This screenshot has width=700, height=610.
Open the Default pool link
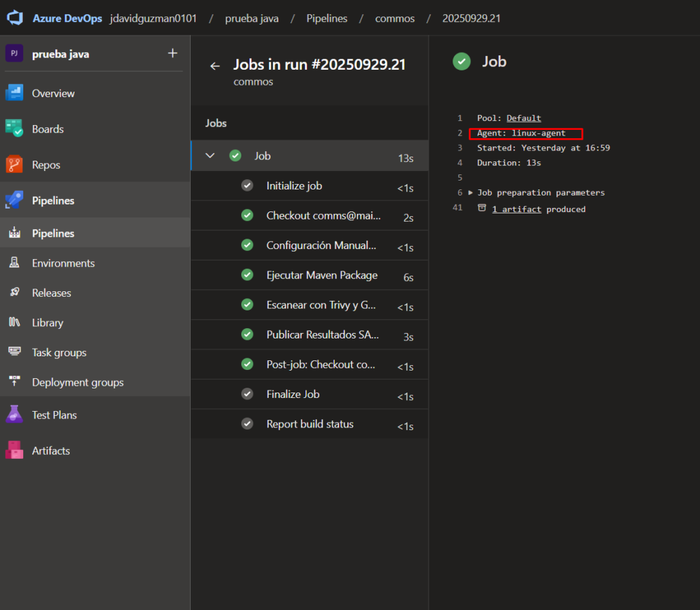pos(523,118)
